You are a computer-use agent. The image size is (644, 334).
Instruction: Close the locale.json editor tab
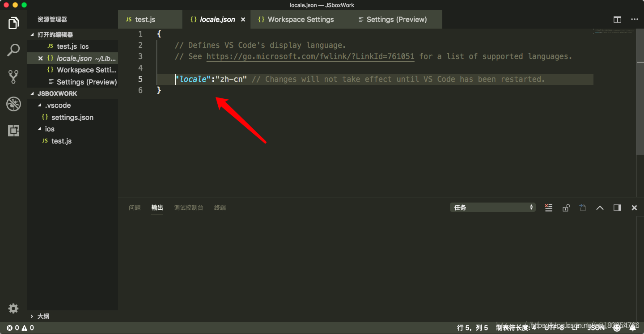point(243,20)
